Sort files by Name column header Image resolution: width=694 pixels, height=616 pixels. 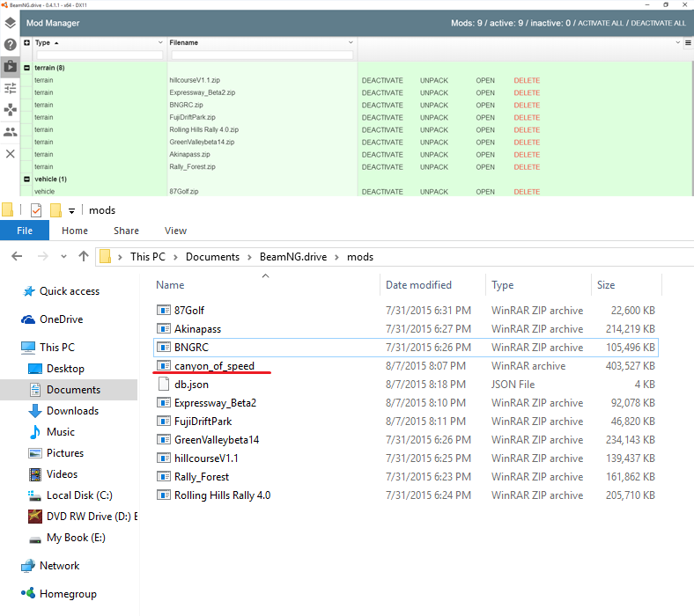pos(170,285)
